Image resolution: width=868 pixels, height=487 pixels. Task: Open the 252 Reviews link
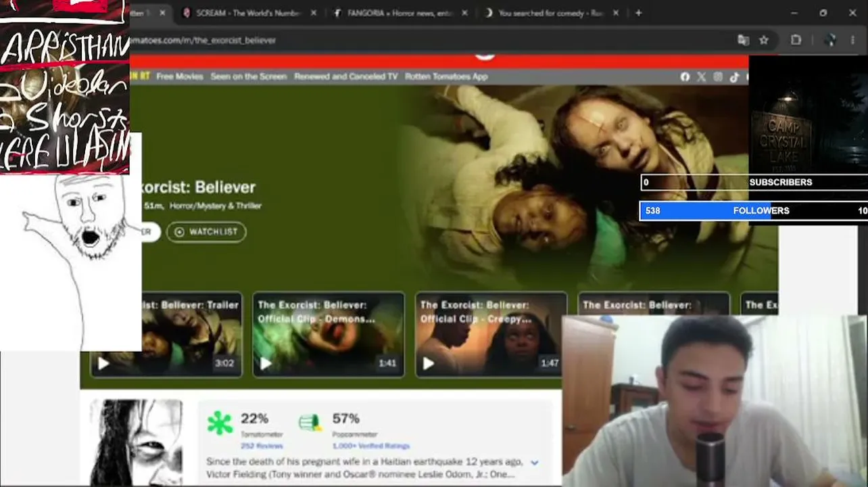262,446
